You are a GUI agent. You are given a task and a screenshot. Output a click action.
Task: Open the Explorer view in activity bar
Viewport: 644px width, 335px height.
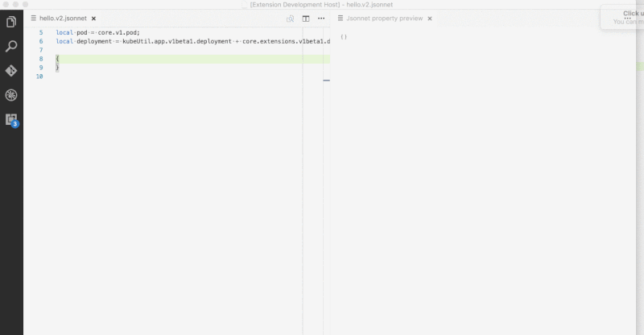tap(11, 22)
